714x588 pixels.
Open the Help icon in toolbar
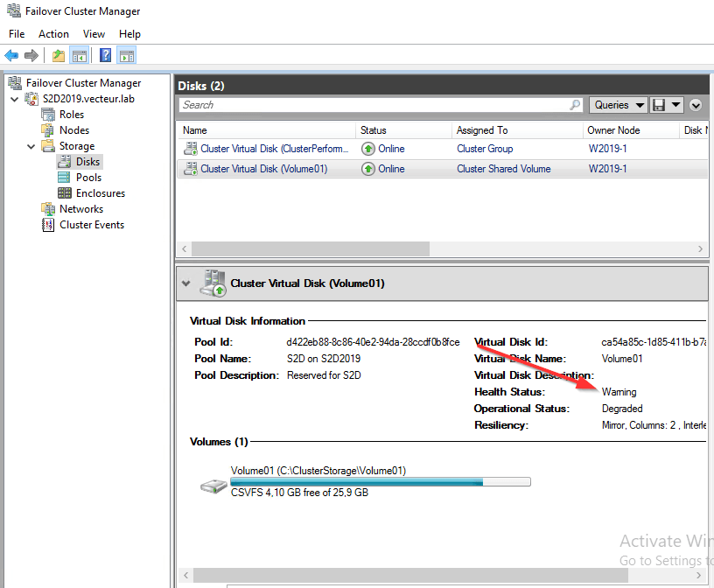pos(105,56)
